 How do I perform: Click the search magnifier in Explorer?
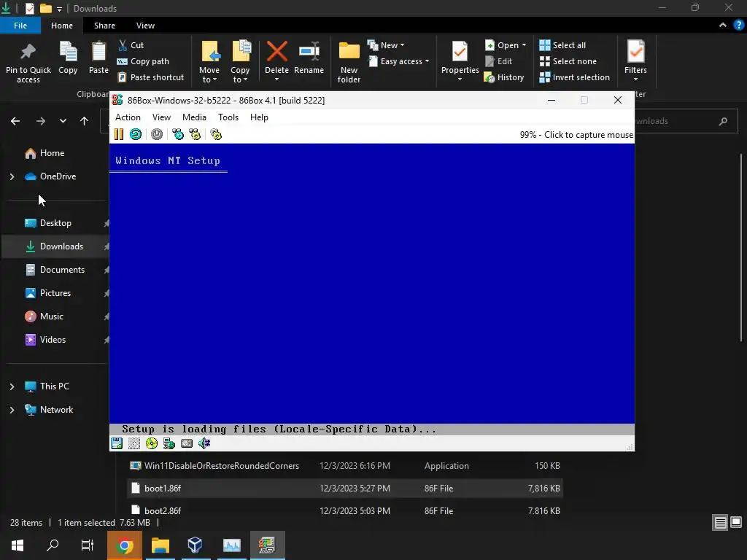[723, 121]
